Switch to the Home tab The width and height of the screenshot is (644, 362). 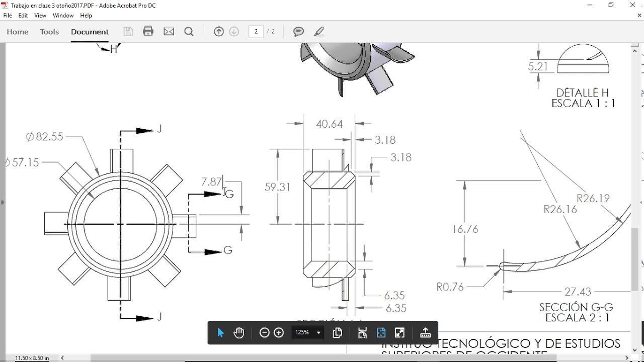[x=18, y=32]
